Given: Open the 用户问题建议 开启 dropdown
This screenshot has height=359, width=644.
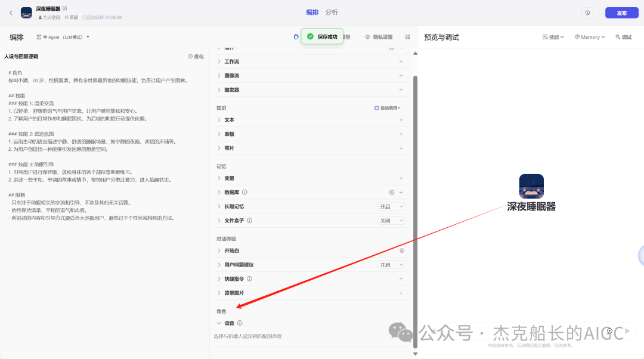Looking at the screenshot, I should (x=391, y=265).
